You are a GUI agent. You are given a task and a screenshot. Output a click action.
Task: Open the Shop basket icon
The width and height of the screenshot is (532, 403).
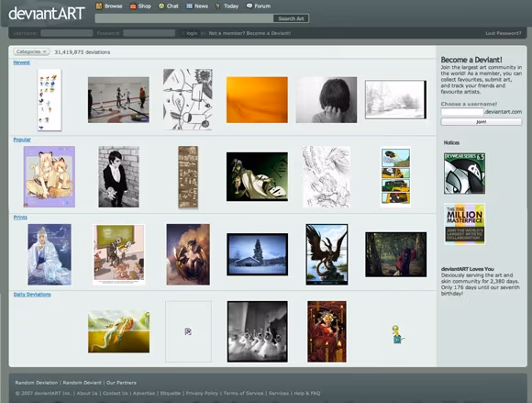tap(133, 6)
